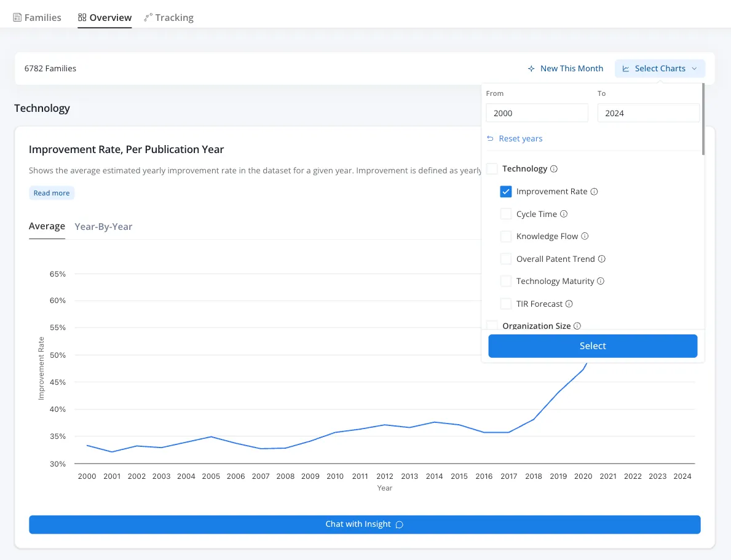731x560 pixels.
Task: Click the From year input field
Action: [537, 113]
